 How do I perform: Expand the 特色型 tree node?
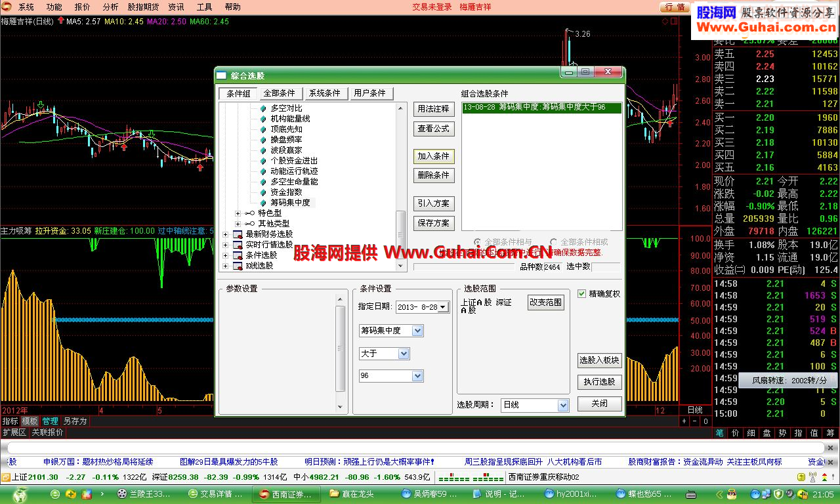[238, 213]
